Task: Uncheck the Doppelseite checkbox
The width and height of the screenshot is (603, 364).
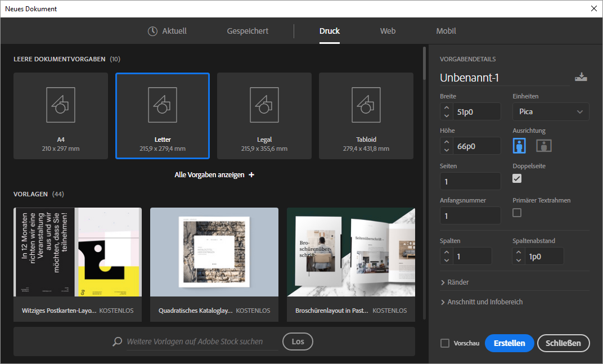Action: point(517,178)
